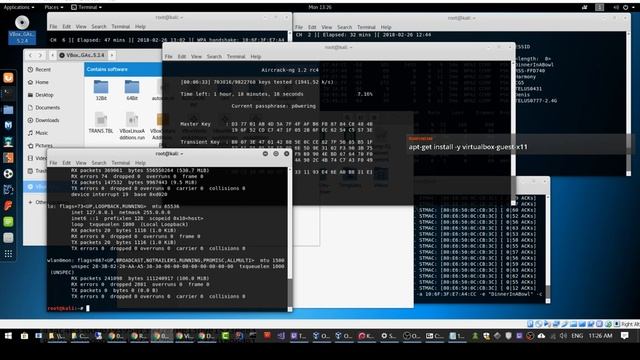This screenshot has height=360, width=640.
Task: Open Edit menu in front ifconfig terminal
Action: [67, 162]
